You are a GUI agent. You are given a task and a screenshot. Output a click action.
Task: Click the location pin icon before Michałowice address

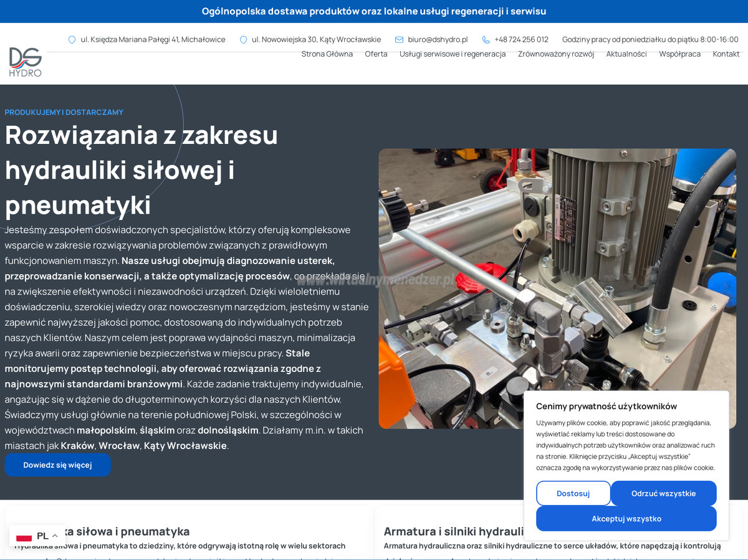pyautogui.click(x=72, y=39)
